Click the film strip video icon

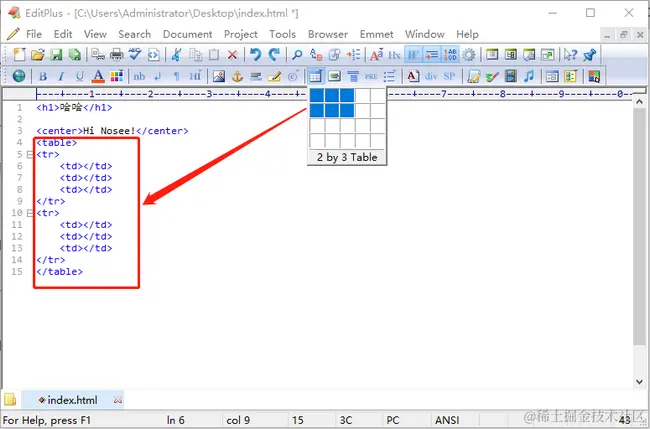(x=511, y=76)
